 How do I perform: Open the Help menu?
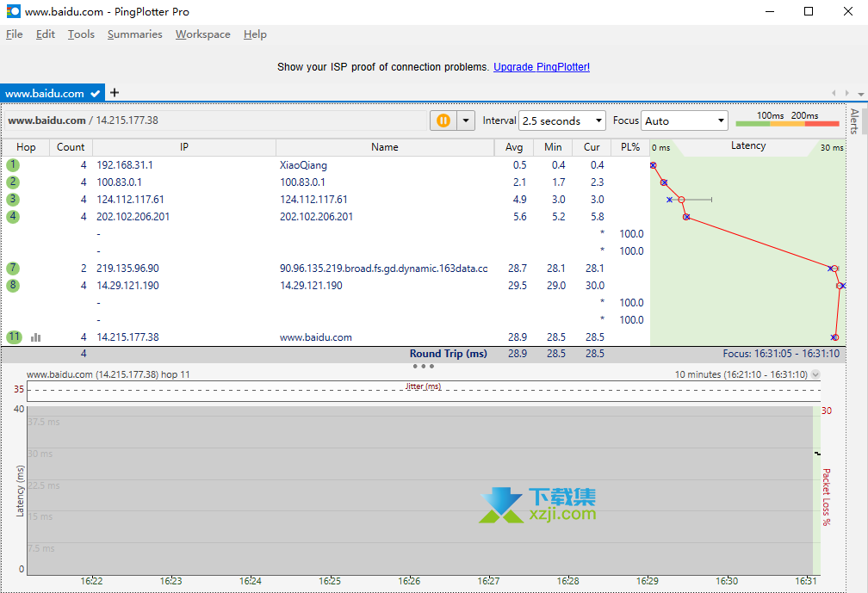tap(255, 34)
